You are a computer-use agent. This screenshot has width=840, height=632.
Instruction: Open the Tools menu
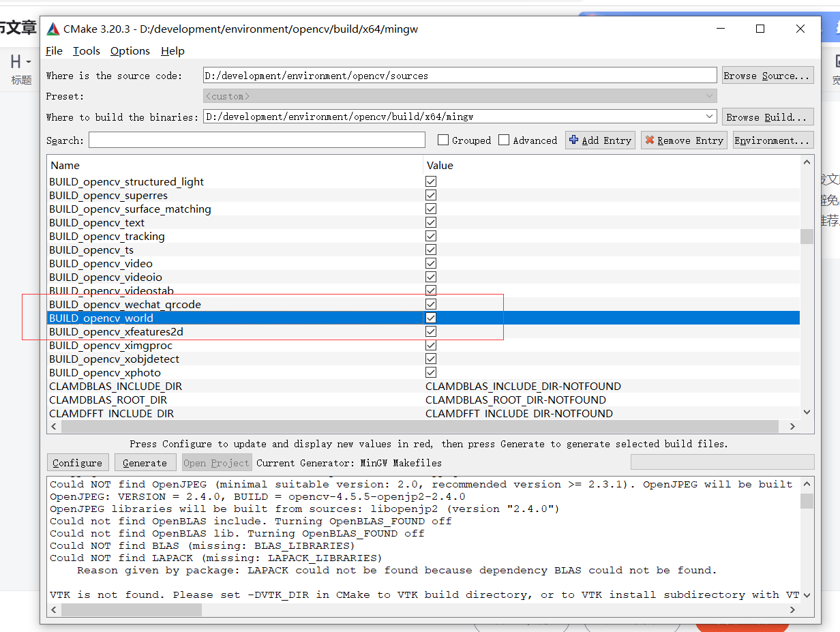click(86, 50)
